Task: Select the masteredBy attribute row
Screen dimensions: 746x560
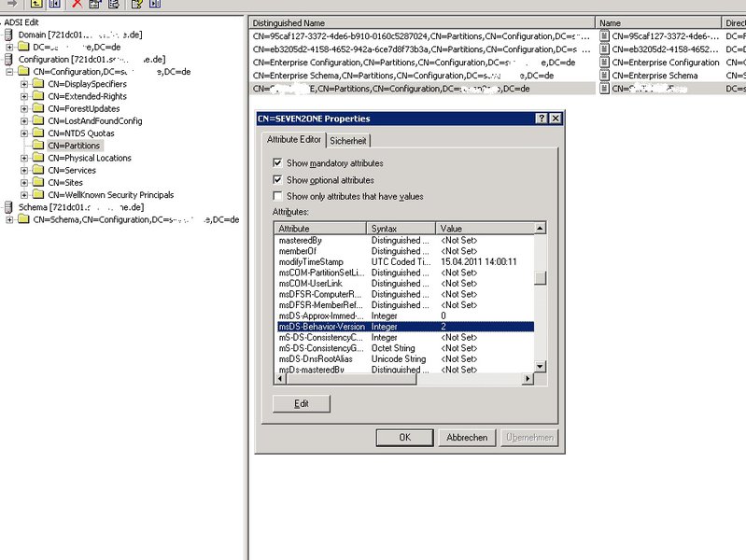Action: point(405,240)
